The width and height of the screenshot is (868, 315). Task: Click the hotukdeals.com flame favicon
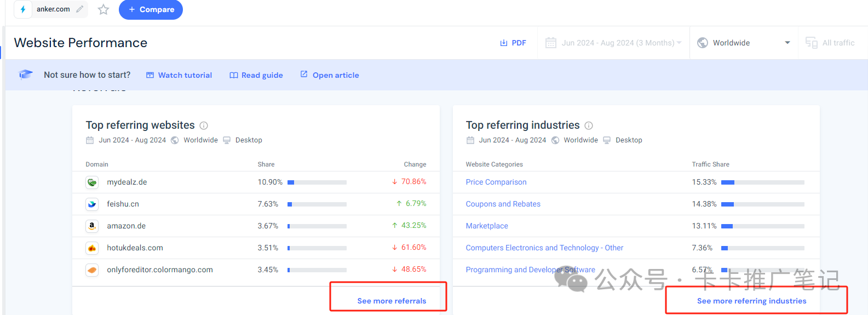click(x=92, y=248)
